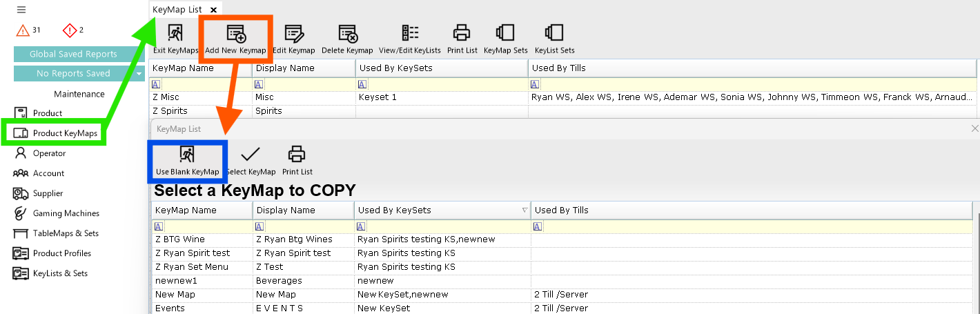This screenshot has height=314, width=980.
Task: Expand the No Reports Saved dropdown
Action: pyautogui.click(x=139, y=74)
